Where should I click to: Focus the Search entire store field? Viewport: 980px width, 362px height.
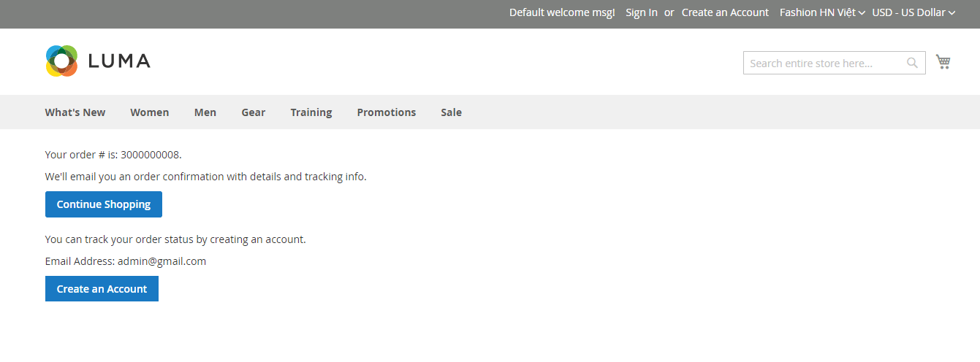tap(824, 63)
